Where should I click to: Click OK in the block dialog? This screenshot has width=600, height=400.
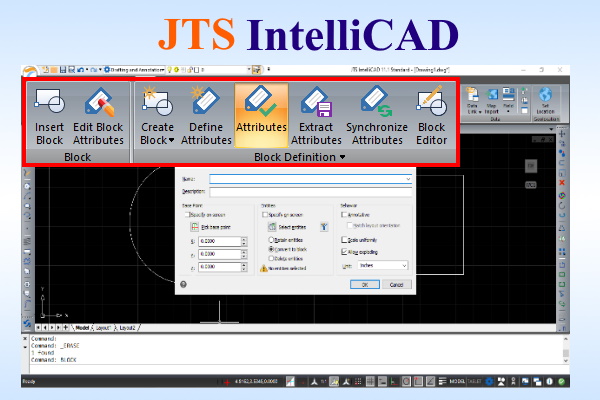coord(365,284)
